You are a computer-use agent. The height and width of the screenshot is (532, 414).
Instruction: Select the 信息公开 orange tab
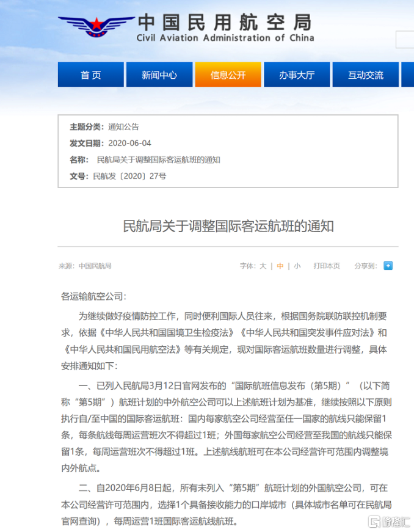(228, 75)
